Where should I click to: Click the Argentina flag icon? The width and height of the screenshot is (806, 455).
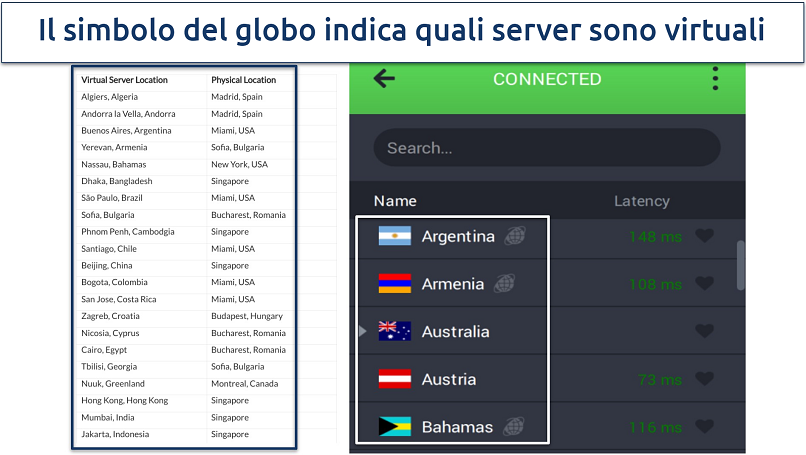click(x=395, y=237)
